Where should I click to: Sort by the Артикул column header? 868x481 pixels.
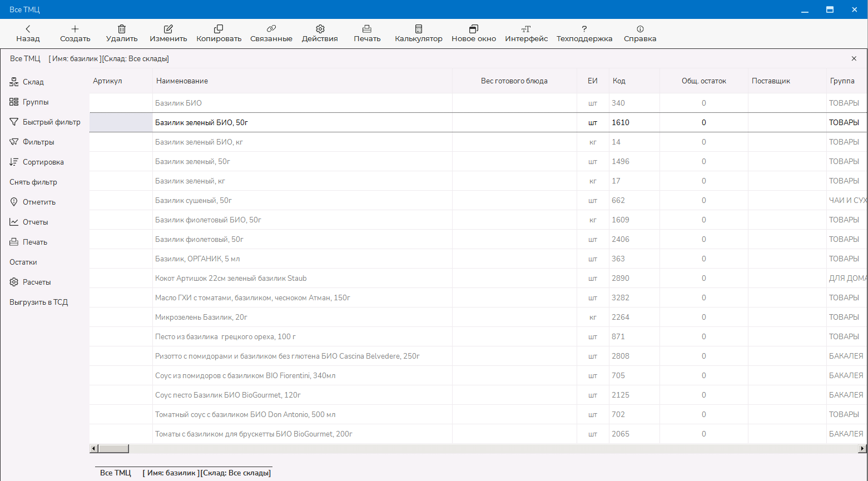pos(121,81)
